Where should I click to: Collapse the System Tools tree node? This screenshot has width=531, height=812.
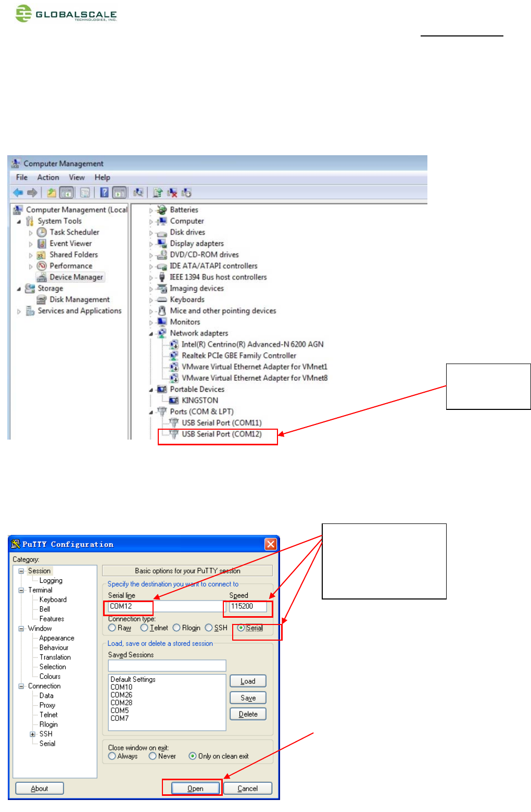(19, 221)
